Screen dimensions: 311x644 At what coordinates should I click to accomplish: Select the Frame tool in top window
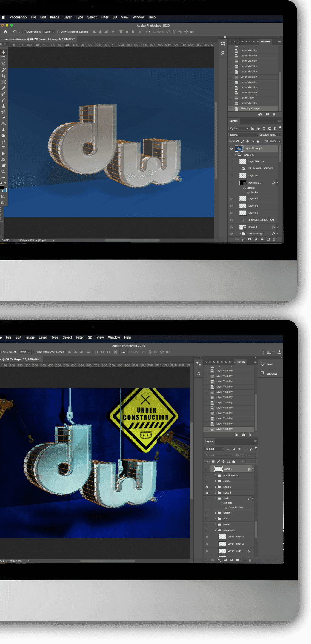coord(4,82)
